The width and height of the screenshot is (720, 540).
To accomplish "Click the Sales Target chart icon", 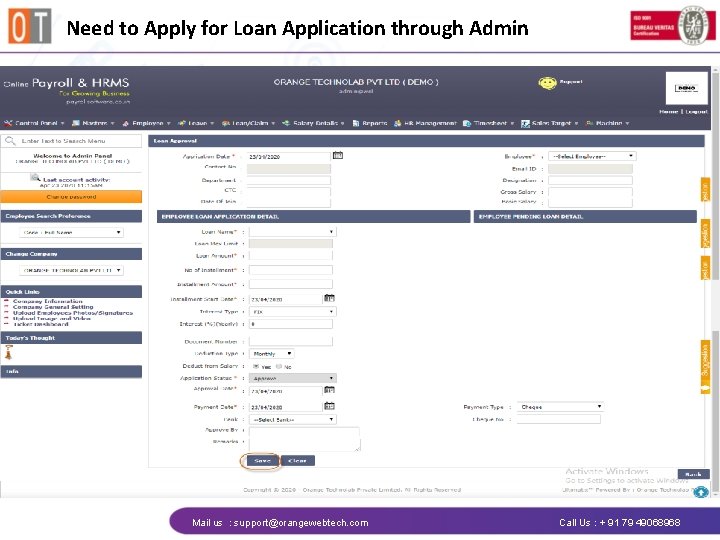I will click(525, 124).
